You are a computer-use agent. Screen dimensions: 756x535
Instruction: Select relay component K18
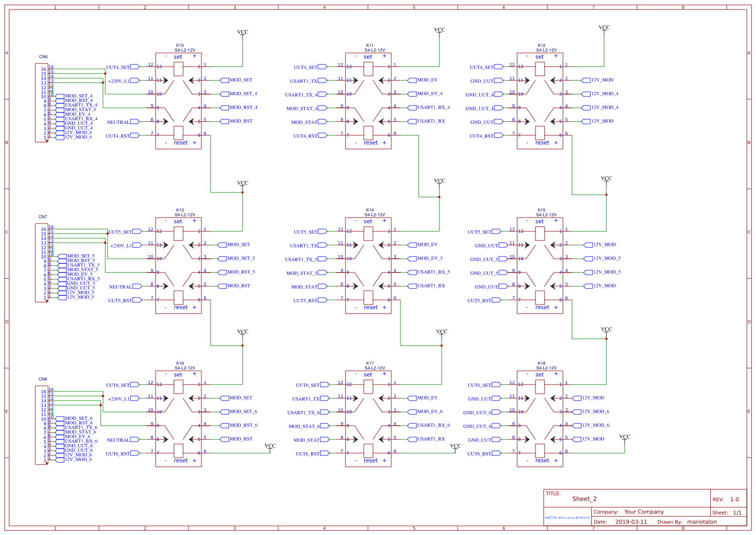point(540,418)
